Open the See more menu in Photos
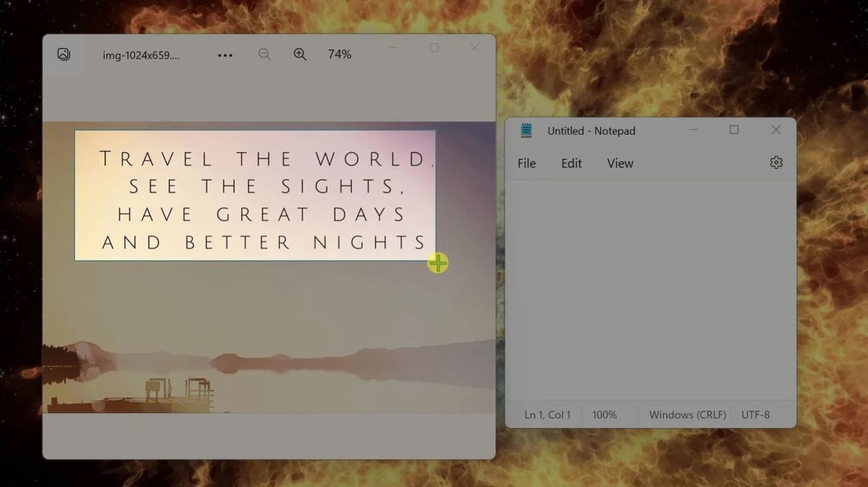This screenshot has width=868, height=487. 225,54
